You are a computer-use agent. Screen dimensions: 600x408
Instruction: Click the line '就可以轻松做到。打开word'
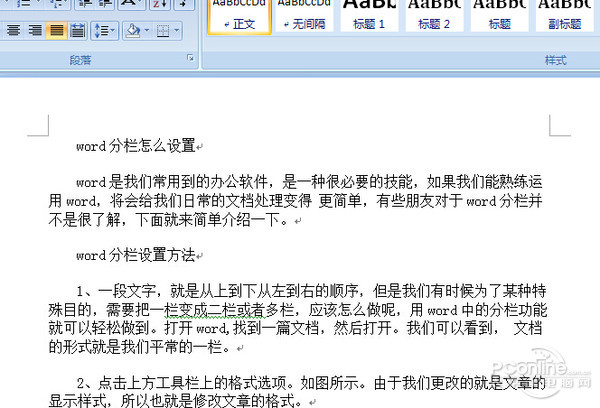[x=295, y=328]
